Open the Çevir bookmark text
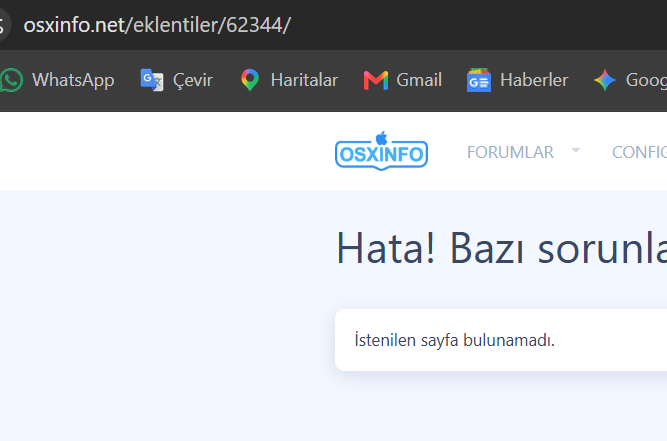The width and height of the screenshot is (667, 441). coord(193,80)
